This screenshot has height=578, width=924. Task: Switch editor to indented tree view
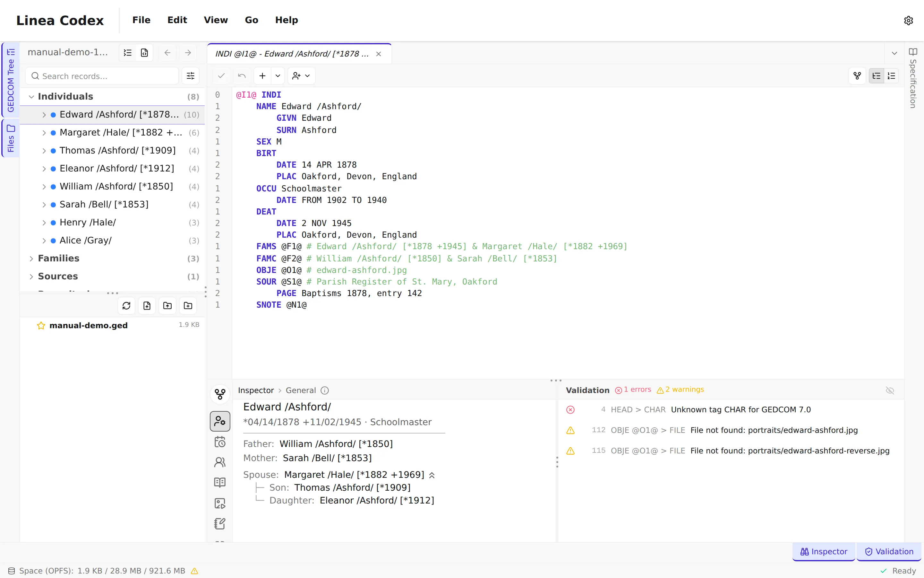coord(876,76)
